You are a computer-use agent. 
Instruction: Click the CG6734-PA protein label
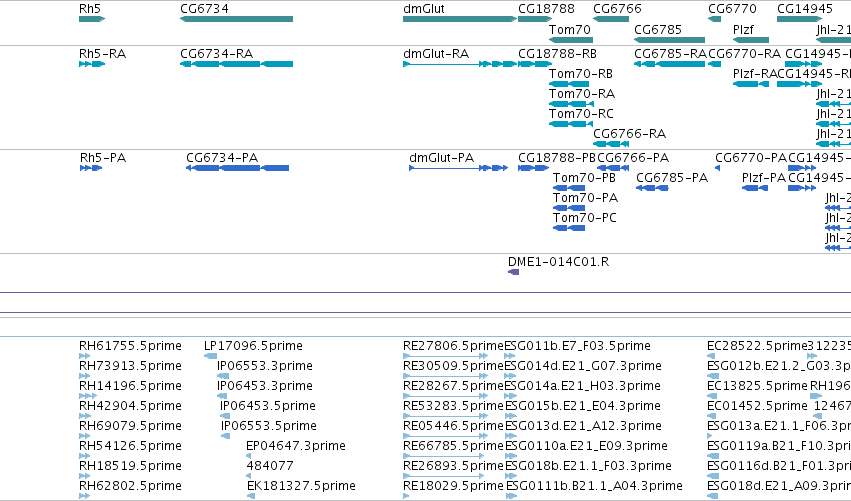coord(222,158)
